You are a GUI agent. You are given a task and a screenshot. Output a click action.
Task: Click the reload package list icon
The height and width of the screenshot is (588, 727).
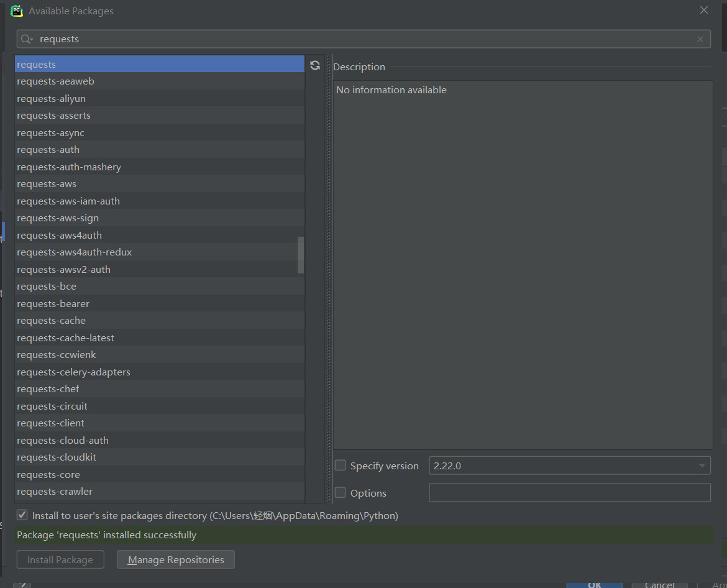(315, 65)
